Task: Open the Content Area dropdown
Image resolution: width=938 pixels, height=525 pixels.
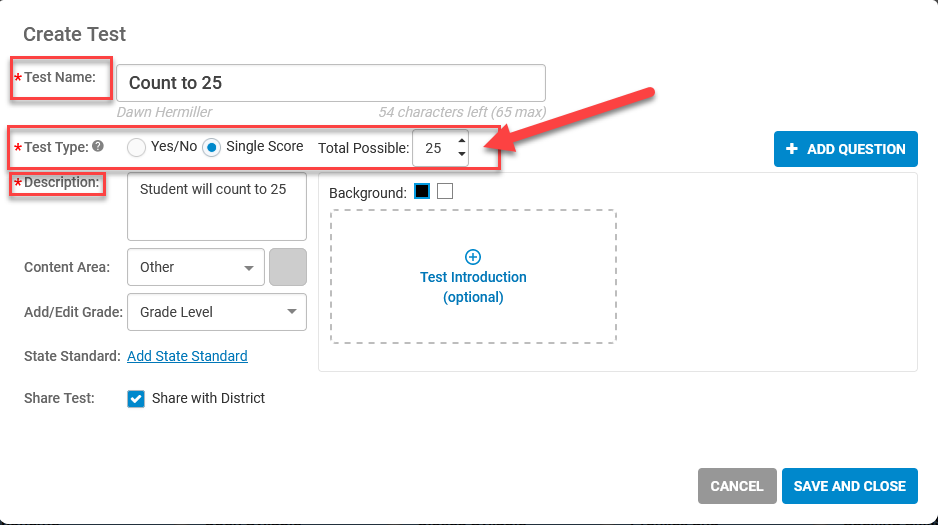Action: pos(196,267)
